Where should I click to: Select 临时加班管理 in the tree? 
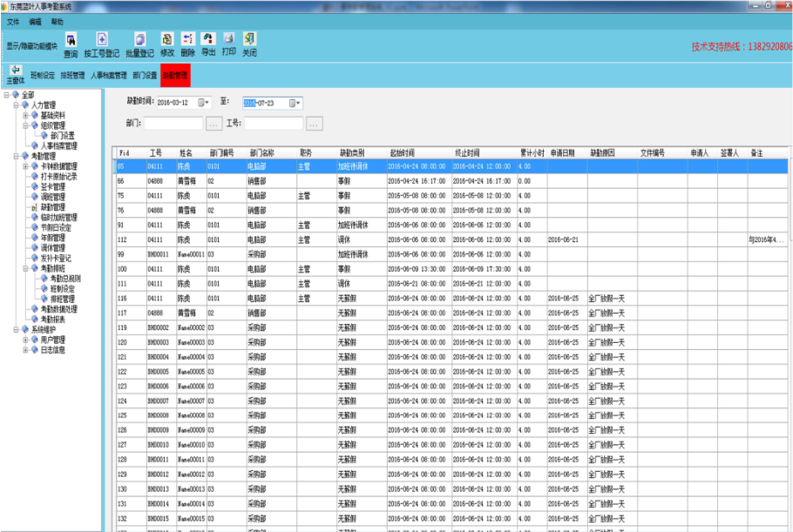(58, 218)
